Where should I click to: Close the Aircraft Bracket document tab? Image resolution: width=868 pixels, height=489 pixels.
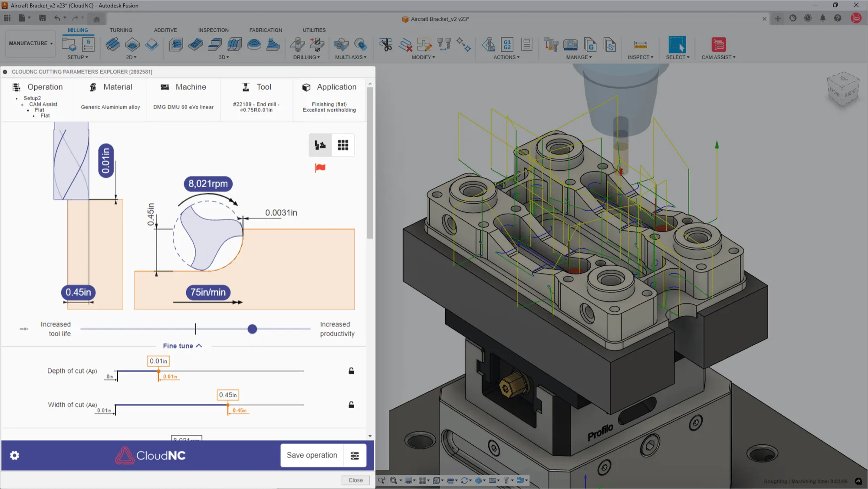coord(764,19)
